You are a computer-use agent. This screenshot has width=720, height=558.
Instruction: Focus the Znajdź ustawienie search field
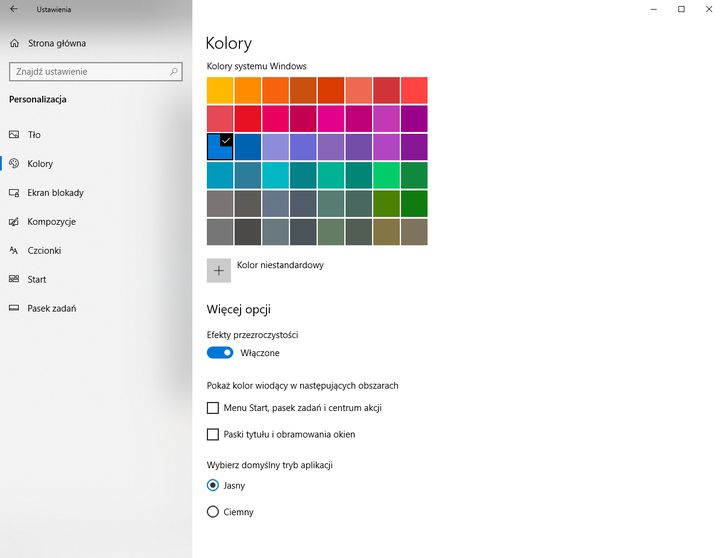point(88,72)
